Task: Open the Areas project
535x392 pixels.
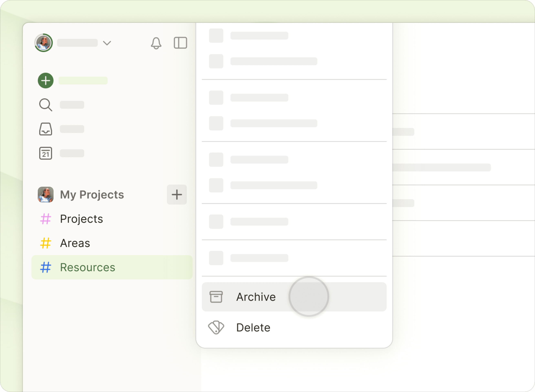Action: [75, 243]
